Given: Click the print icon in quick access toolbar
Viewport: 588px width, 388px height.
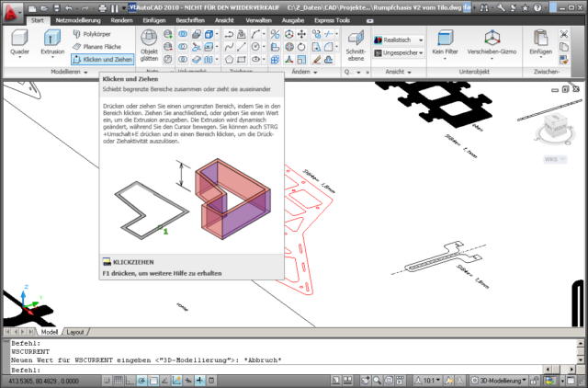Looking at the screenshot, I should click(x=102, y=8).
